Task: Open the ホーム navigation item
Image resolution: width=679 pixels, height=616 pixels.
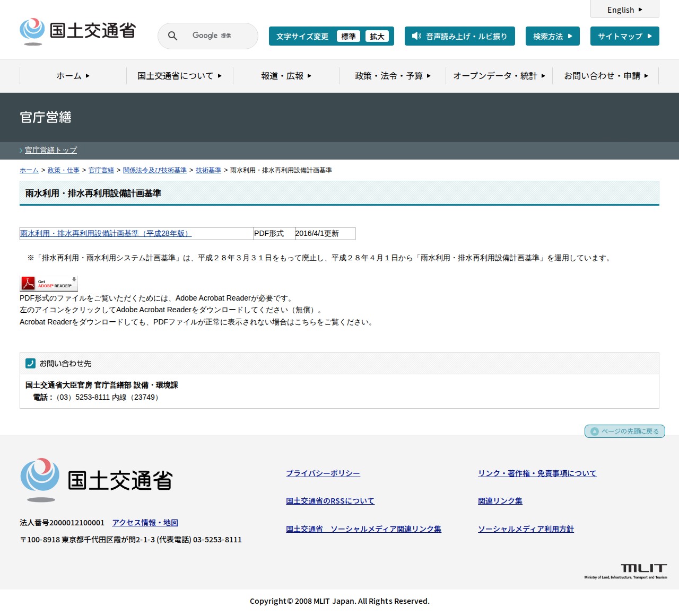Action: pos(73,76)
